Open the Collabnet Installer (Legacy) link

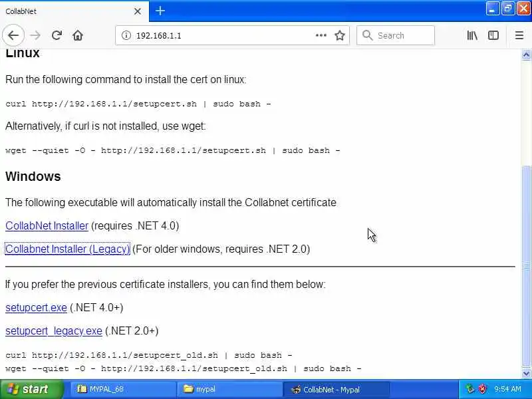pyautogui.click(x=68, y=249)
